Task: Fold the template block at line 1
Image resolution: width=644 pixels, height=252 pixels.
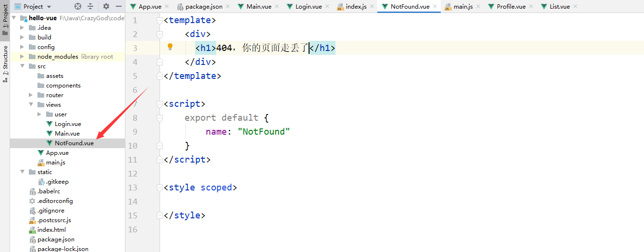Action: 160,20
